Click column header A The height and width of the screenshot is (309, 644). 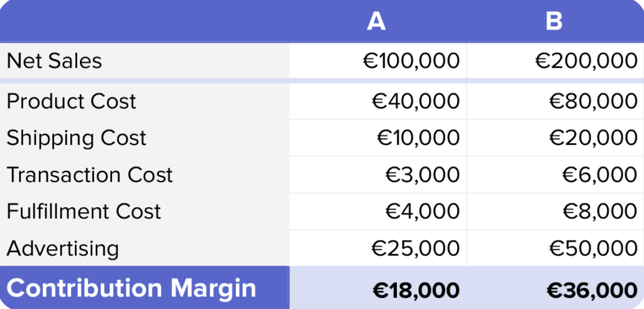tap(376, 21)
